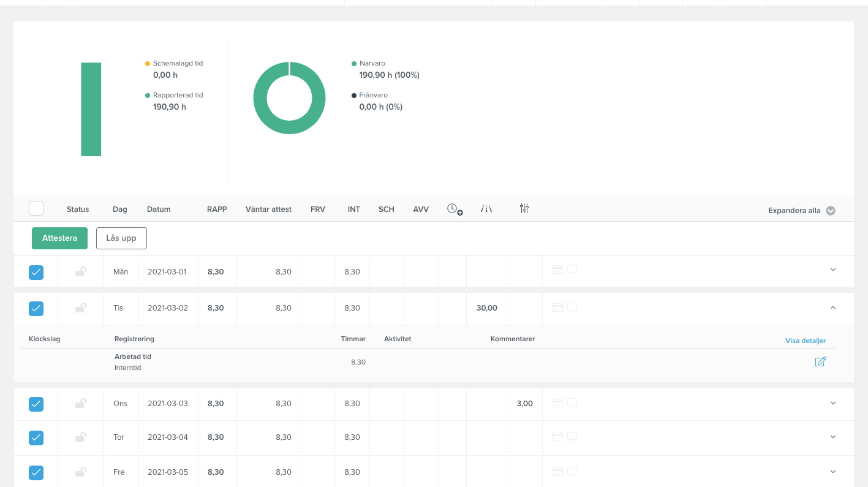Toggle the select-all checkbox in table header
The image size is (868, 487).
click(x=36, y=208)
